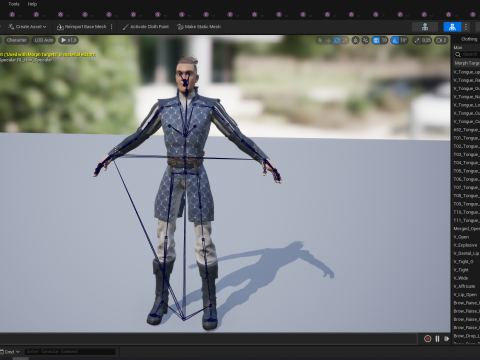The image size is (480, 360).
Task: Select the T01_Tongue morph target
Action: click(466, 138)
